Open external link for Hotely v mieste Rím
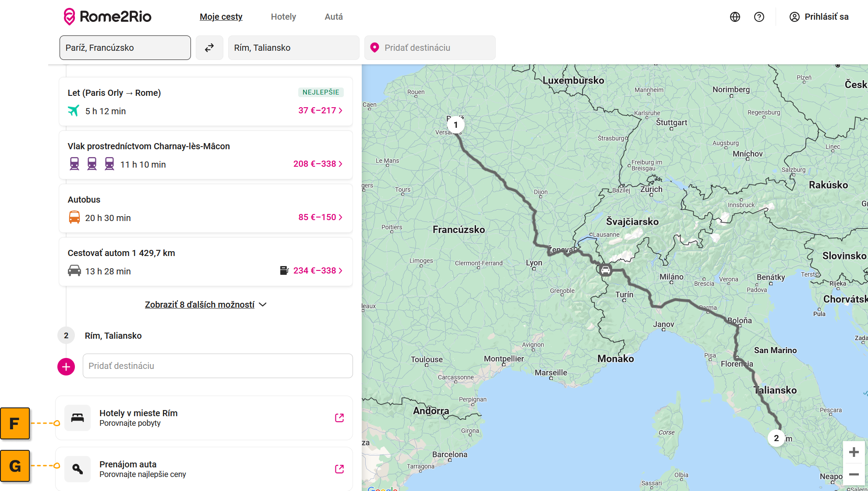 click(339, 418)
